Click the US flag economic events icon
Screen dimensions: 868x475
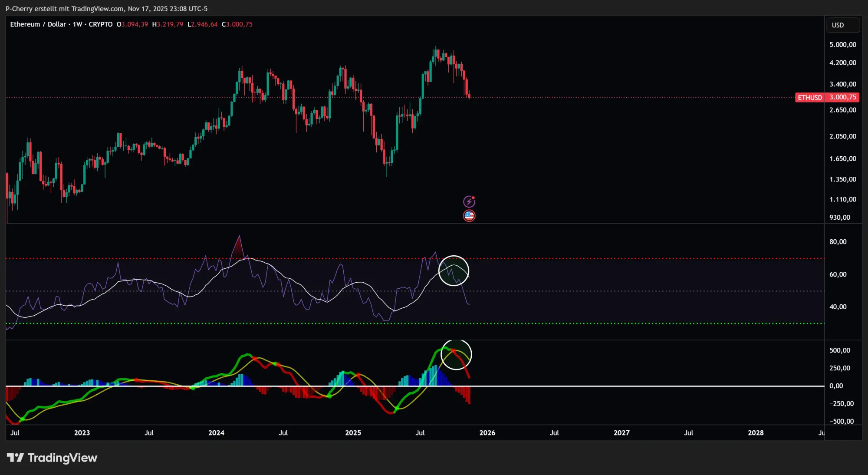click(469, 215)
